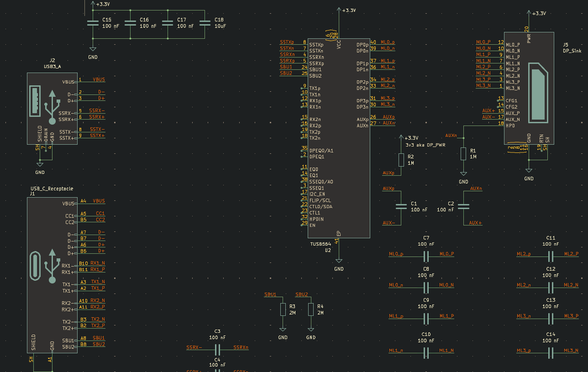Click the RX2_P net label on J1
The image size is (588, 372).
tap(98, 307)
